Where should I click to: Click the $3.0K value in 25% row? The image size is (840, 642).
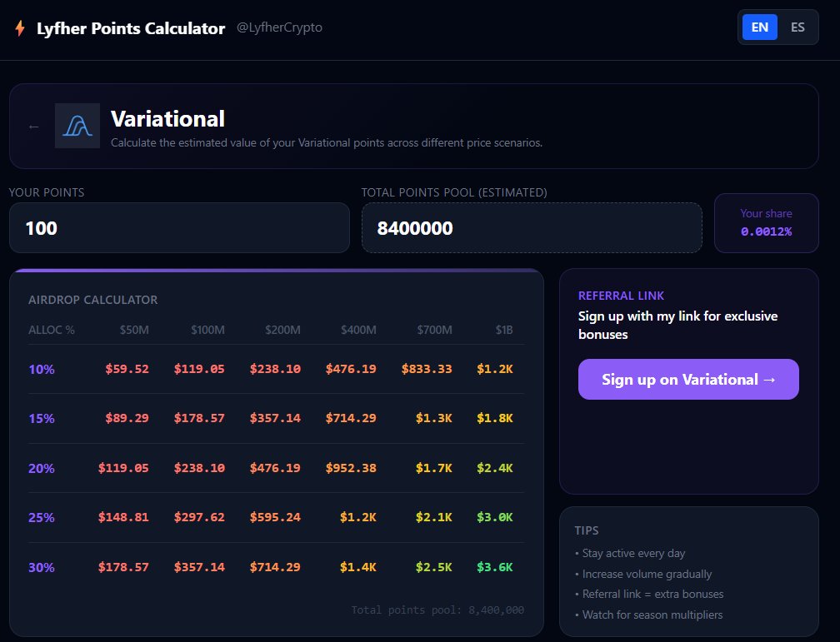click(x=495, y=517)
